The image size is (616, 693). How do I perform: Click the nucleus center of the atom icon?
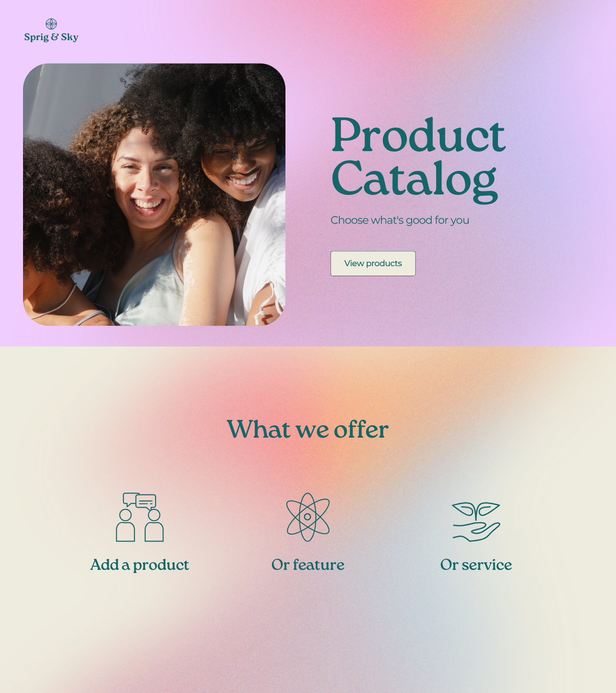(x=308, y=517)
